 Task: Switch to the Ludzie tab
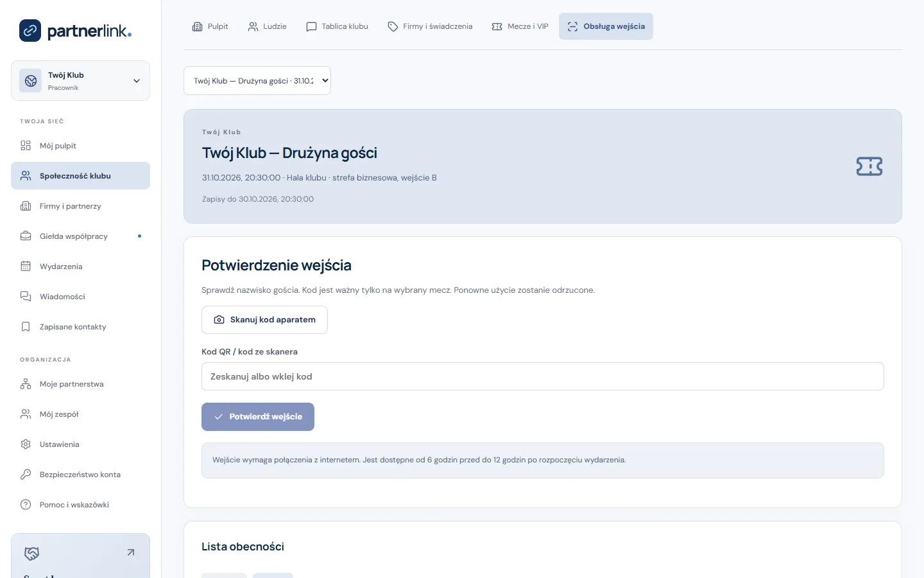tap(267, 26)
